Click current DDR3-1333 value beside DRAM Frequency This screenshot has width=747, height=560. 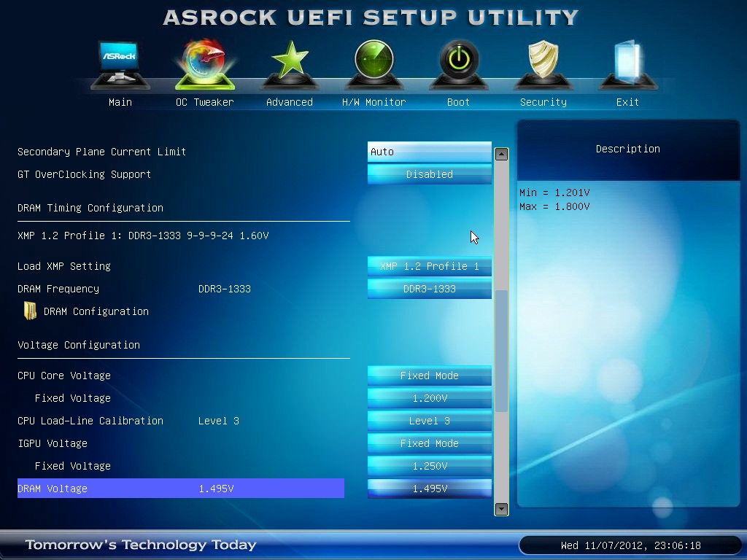[225, 289]
